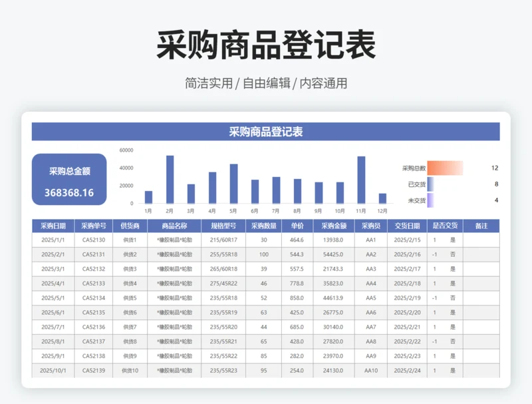Click supplier cell 供货6
532x404 pixels.
click(x=130, y=312)
